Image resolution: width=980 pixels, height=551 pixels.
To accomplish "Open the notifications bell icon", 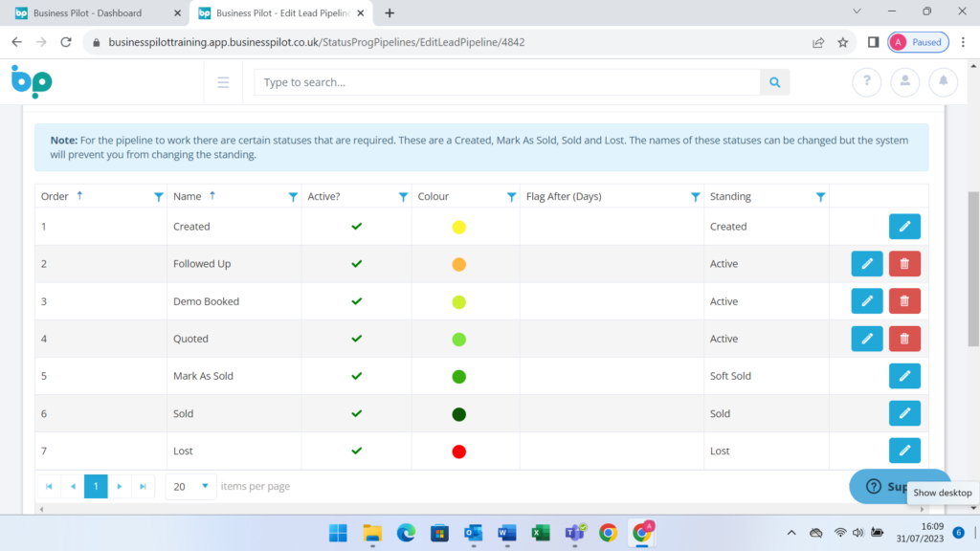I will (943, 82).
